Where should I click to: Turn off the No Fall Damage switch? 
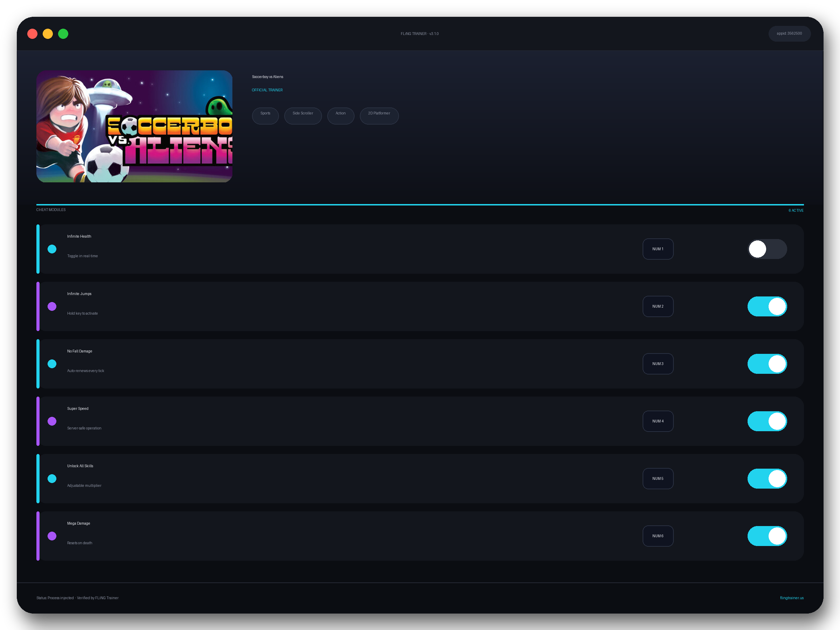pos(767,364)
